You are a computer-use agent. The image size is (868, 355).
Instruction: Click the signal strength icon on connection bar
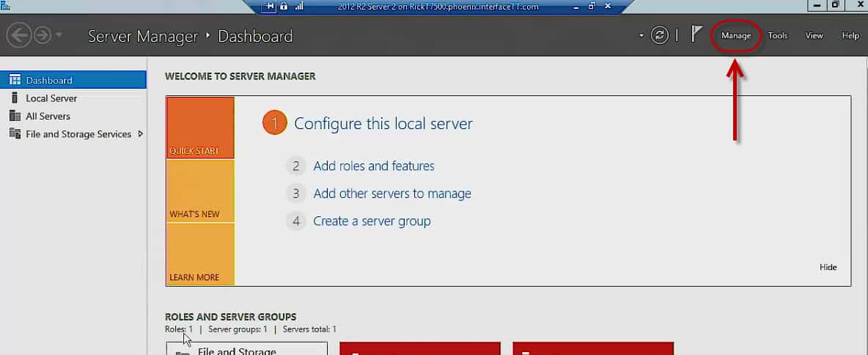(x=299, y=6)
